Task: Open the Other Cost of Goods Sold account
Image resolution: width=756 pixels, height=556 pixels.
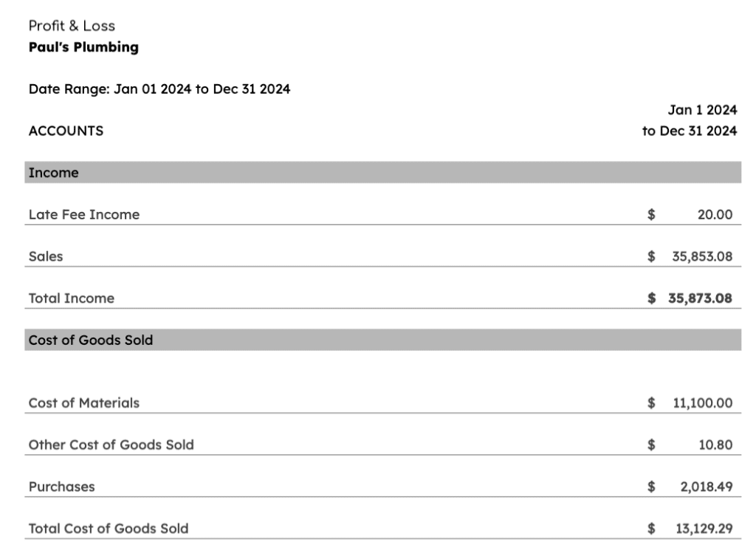Action: tap(111, 445)
